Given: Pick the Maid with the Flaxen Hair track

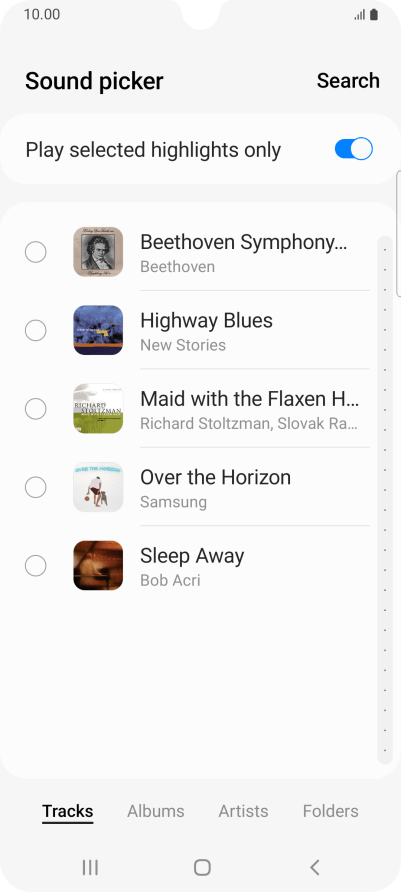Looking at the screenshot, I should click(x=200, y=409).
